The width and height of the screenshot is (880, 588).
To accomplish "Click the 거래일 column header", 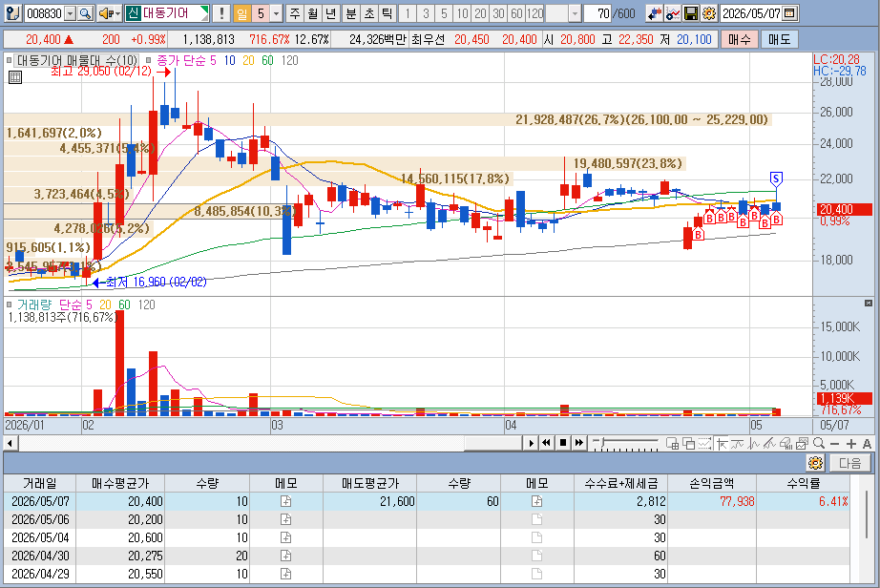I will point(40,483).
